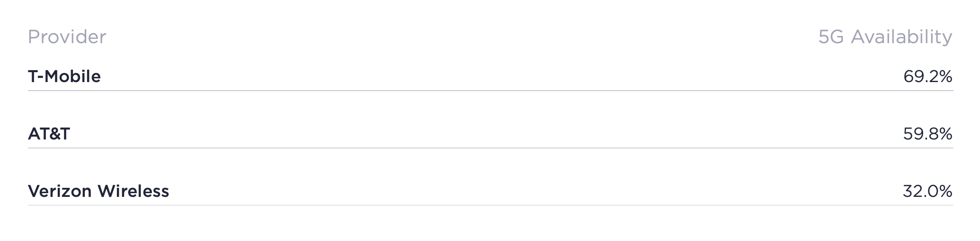Click the Provider column header
The width and height of the screenshot is (980, 241).
pos(67,37)
